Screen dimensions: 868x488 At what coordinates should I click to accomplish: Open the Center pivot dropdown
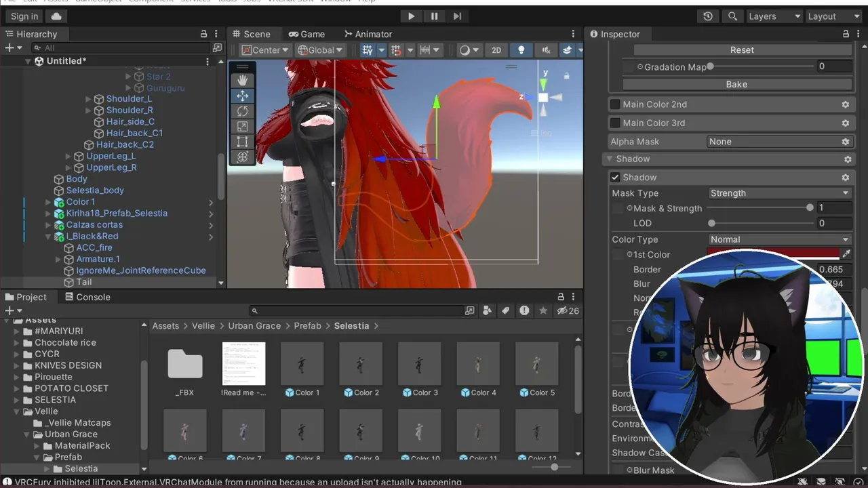[265, 50]
